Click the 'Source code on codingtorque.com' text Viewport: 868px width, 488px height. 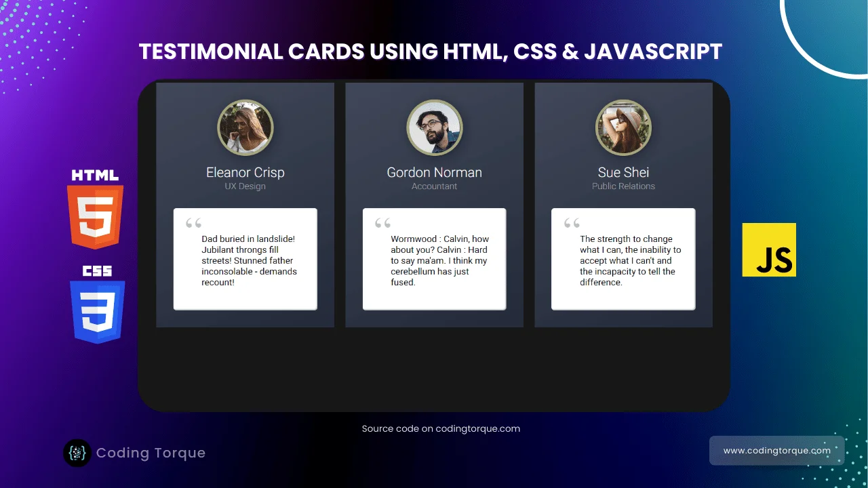(x=441, y=428)
